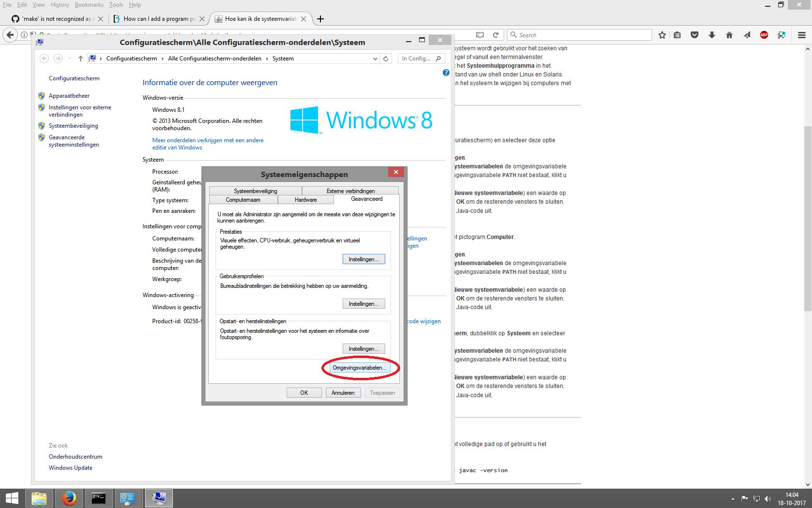Screen dimensions: 812x508
Task: Switch to Externe verbindingen tab
Action: click(351, 191)
